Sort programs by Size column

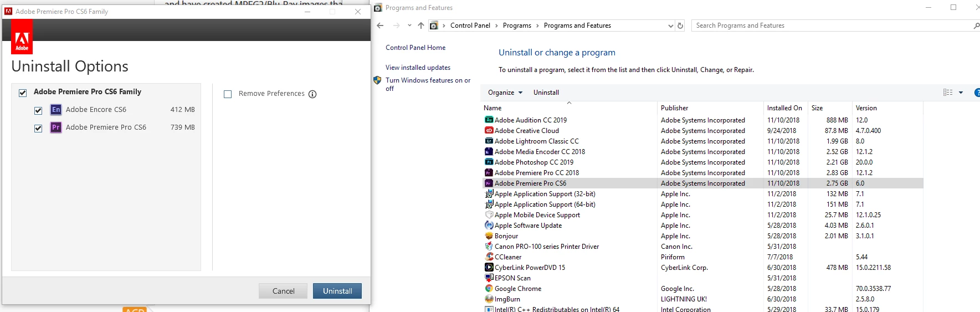[830, 108]
